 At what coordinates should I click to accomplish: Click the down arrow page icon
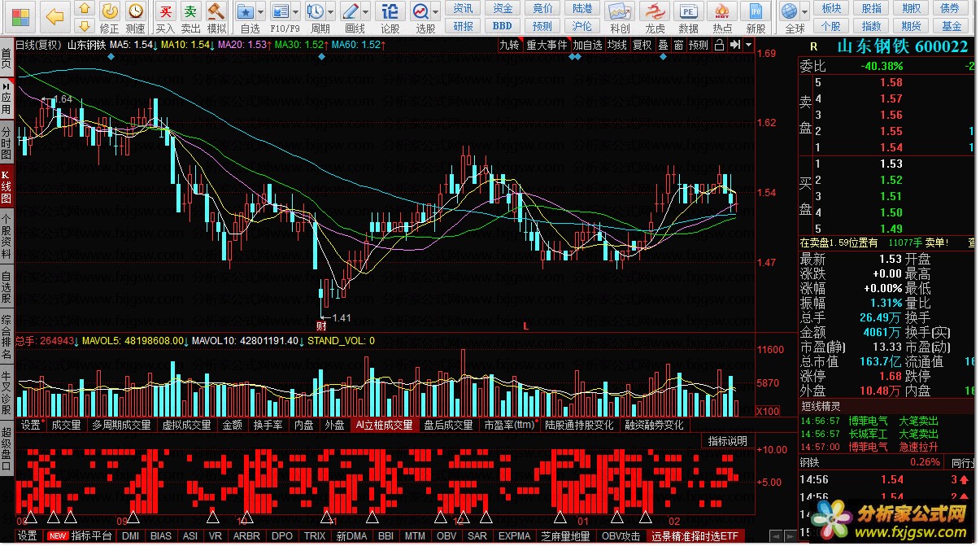pos(85,24)
